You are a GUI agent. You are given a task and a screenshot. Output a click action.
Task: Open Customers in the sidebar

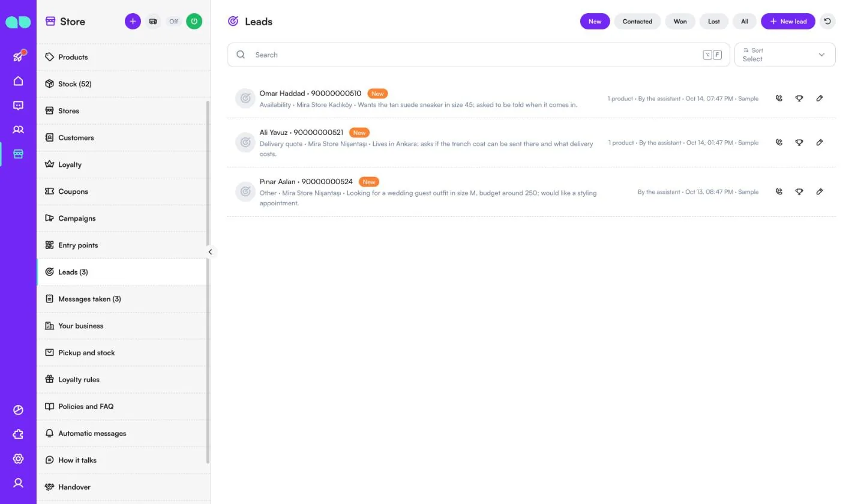124,137
